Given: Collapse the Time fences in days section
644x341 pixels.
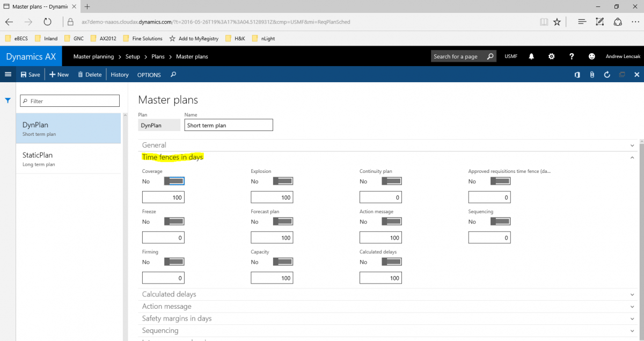Looking at the screenshot, I should (x=387, y=157).
